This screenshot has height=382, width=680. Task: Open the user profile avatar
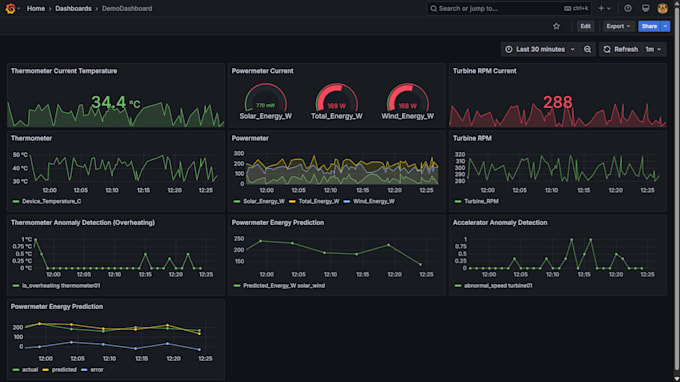(x=662, y=8)
